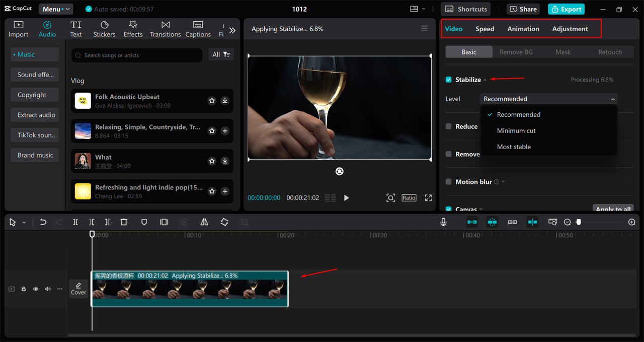The height and width of the screenshot is (342, 644).
Task: Click the delete-right trim icon
Action: tap(108, 222)
